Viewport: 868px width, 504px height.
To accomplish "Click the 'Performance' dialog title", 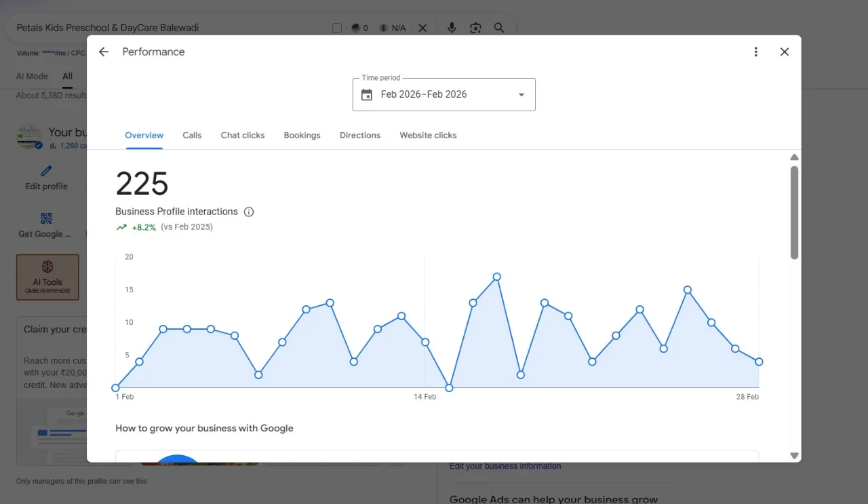I will point(153,52).
